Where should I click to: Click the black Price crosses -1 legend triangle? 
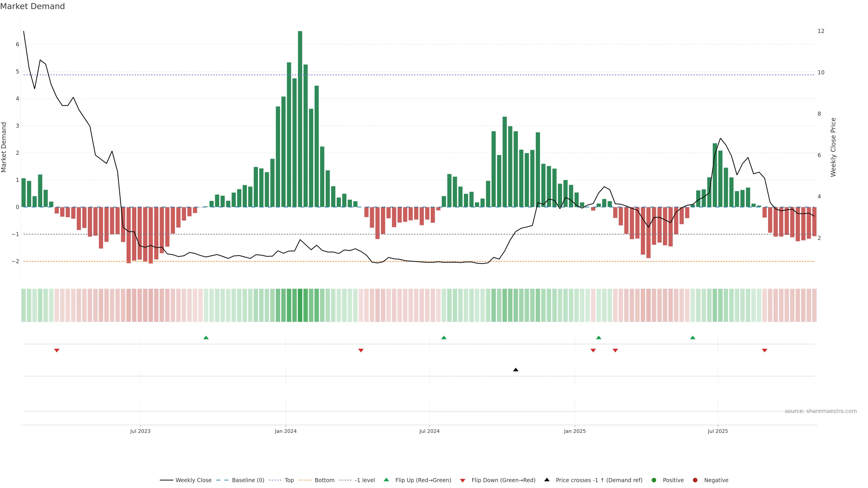point(547,480)
